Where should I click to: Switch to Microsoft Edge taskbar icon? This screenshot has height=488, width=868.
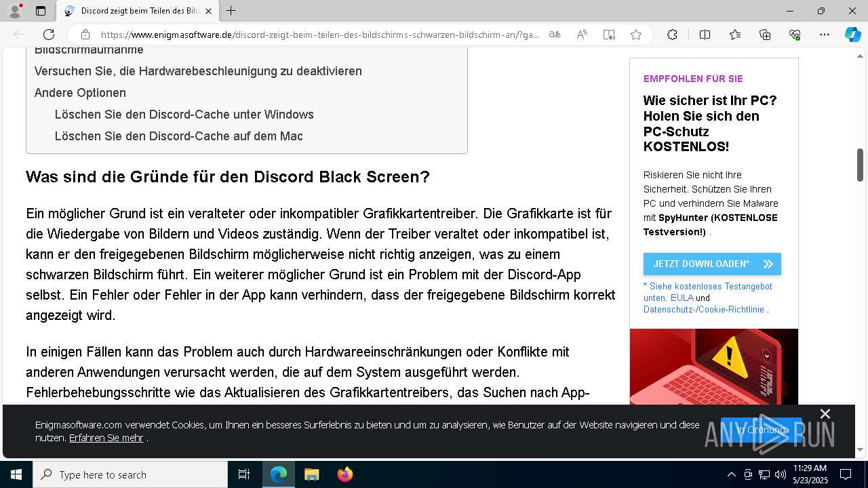(x=279, y=474)
